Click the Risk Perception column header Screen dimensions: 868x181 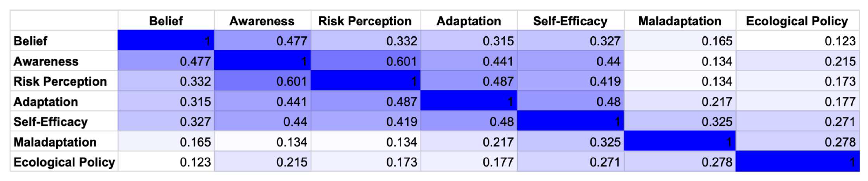[365, 21]
